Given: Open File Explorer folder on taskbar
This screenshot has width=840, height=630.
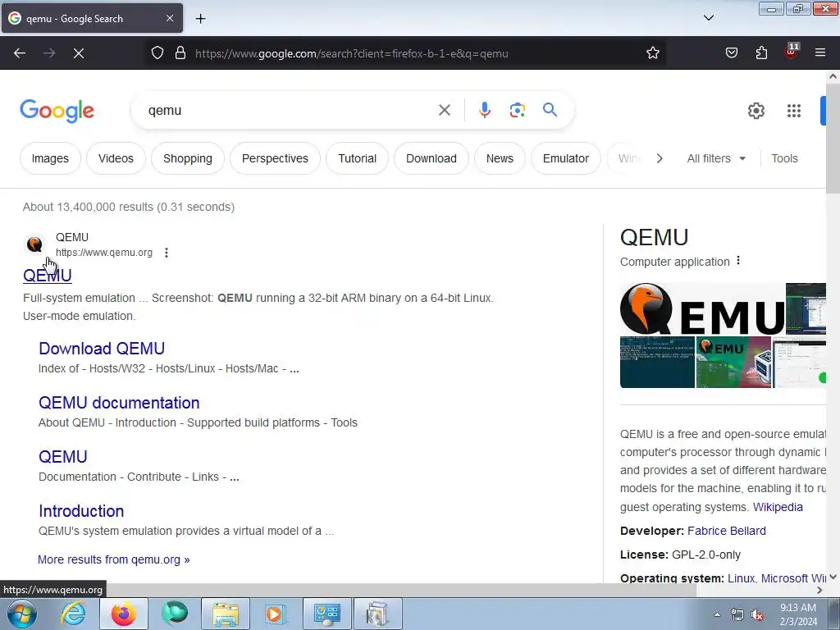Looking at the screenshot, I should click(226, 614).
